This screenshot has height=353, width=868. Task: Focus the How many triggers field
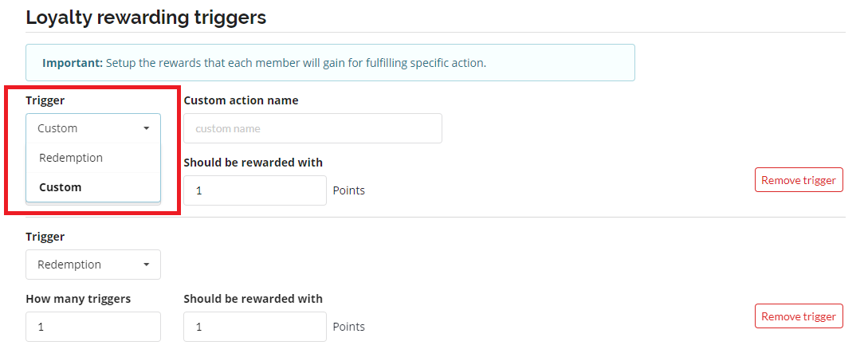92,327
